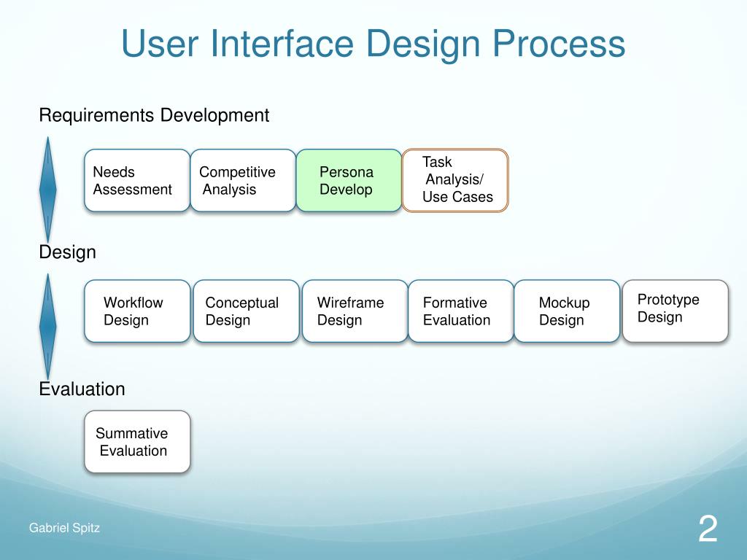
Task: Select the 'Requirements Development' heading
Action: [154, 115]
